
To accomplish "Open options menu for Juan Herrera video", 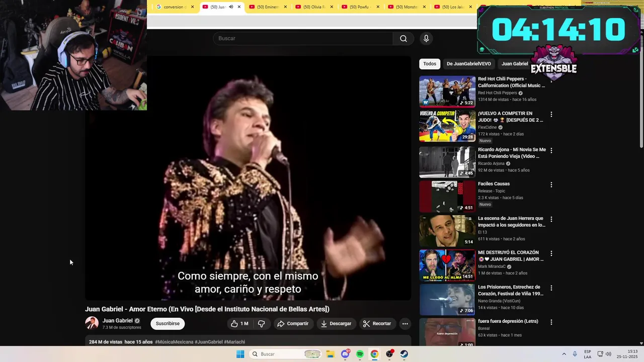I will click(x=551, y=219).
